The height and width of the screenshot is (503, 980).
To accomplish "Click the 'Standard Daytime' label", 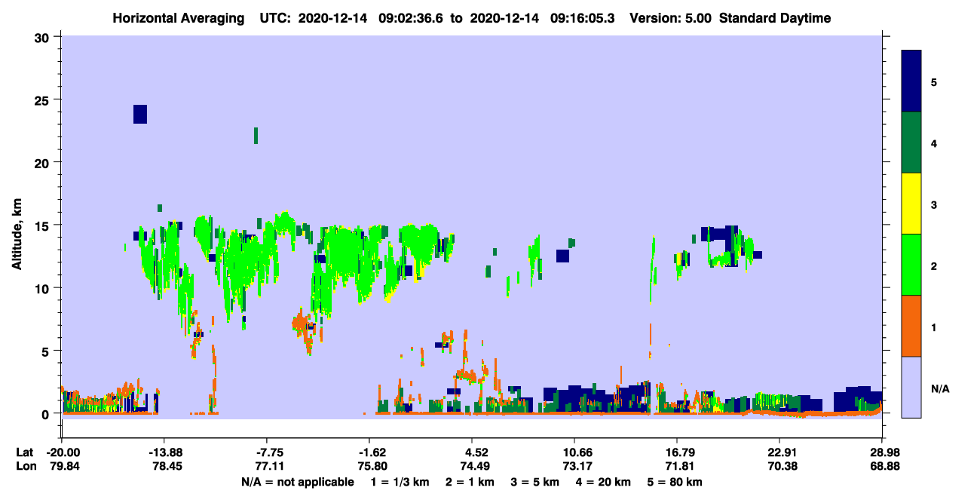I will tap(774, 18).
